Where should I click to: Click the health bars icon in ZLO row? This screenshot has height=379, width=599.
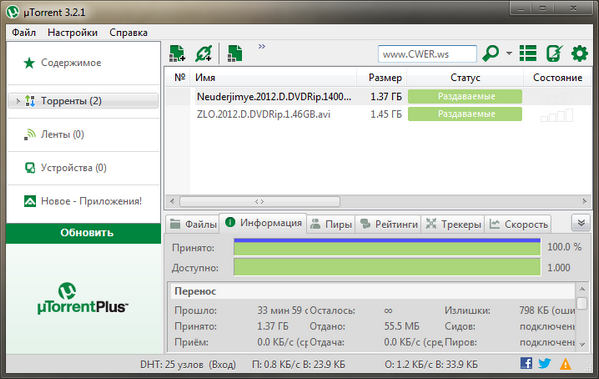pyautogui.click(x=557, y=115)
